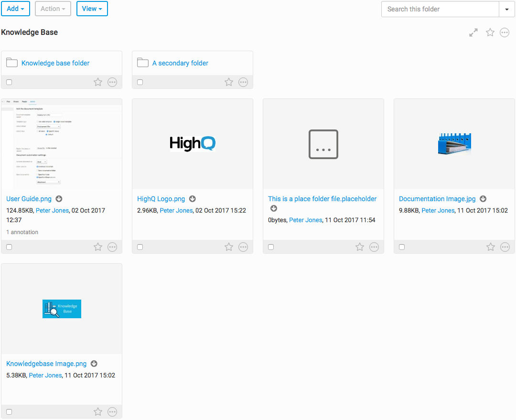Open the Action dropdown menu
The height and width of the screenshot is (420, 516).
[53, 9]
